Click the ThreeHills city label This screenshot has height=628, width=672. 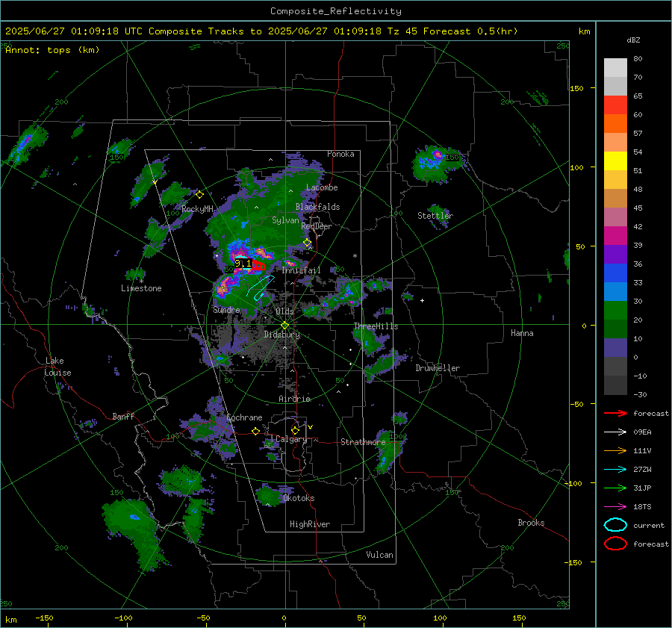376,326
